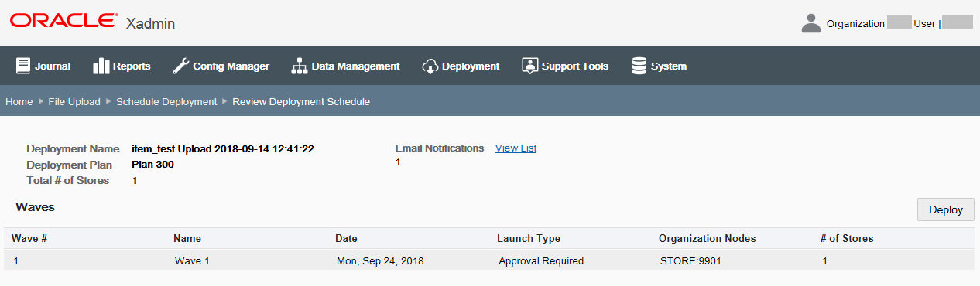The image size is (980, 286).
Task: Go to Home breadcrumb
Action: [x=19, y=101]
